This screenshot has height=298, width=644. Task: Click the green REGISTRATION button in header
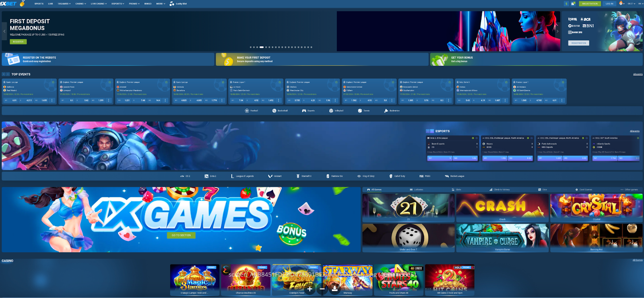(x=590, y=4)
